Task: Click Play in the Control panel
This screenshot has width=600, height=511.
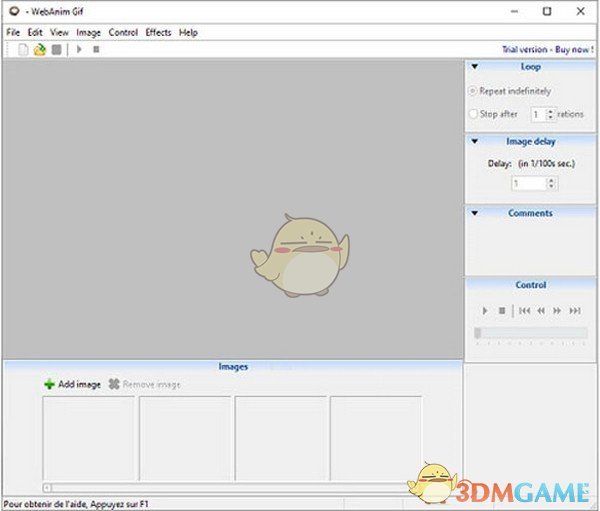Action: coord(486,311)
